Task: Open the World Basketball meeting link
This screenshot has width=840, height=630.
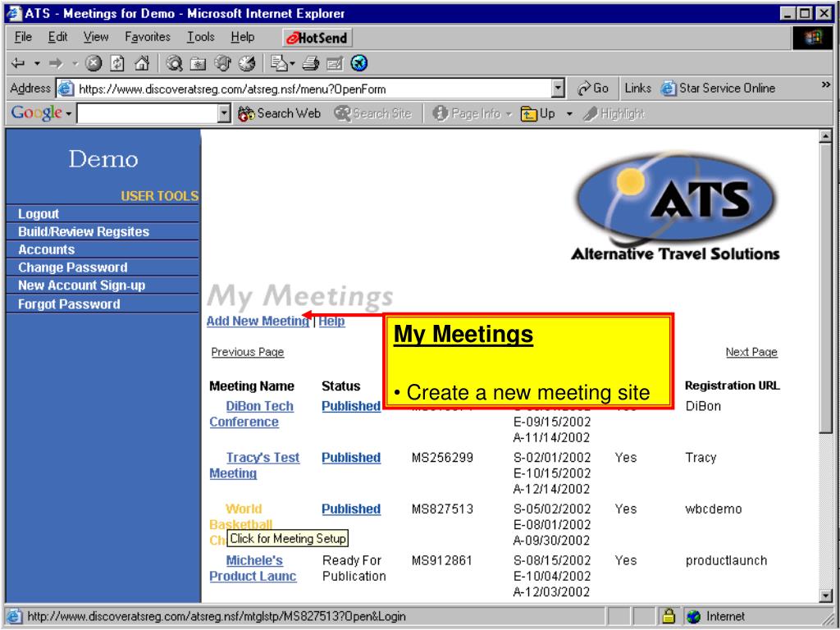Action: (241, 517)
